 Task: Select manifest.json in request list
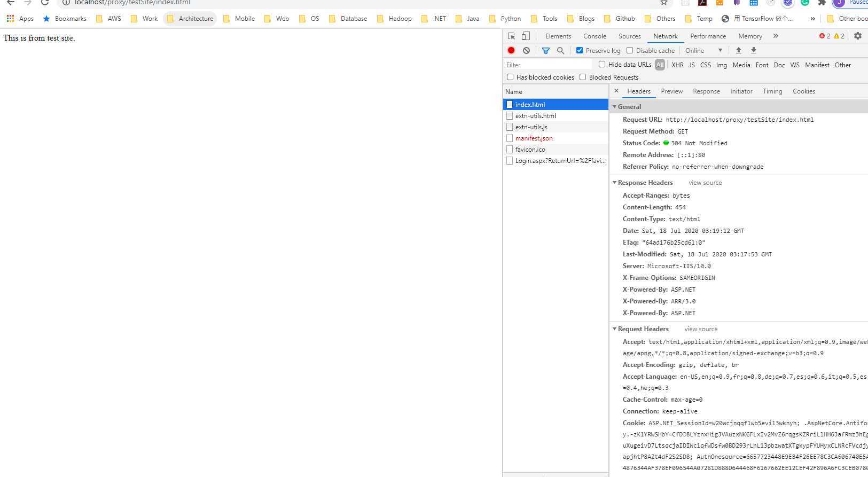coord(534,138)
